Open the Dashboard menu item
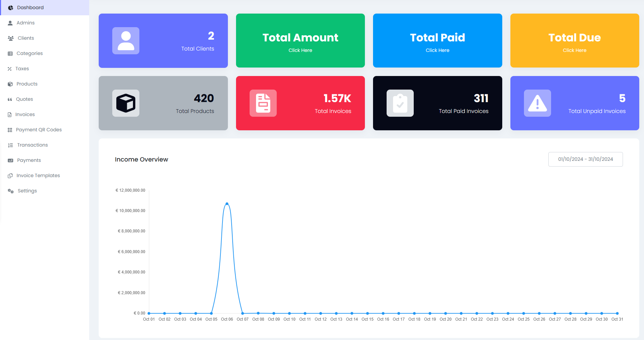 [45, 7]
